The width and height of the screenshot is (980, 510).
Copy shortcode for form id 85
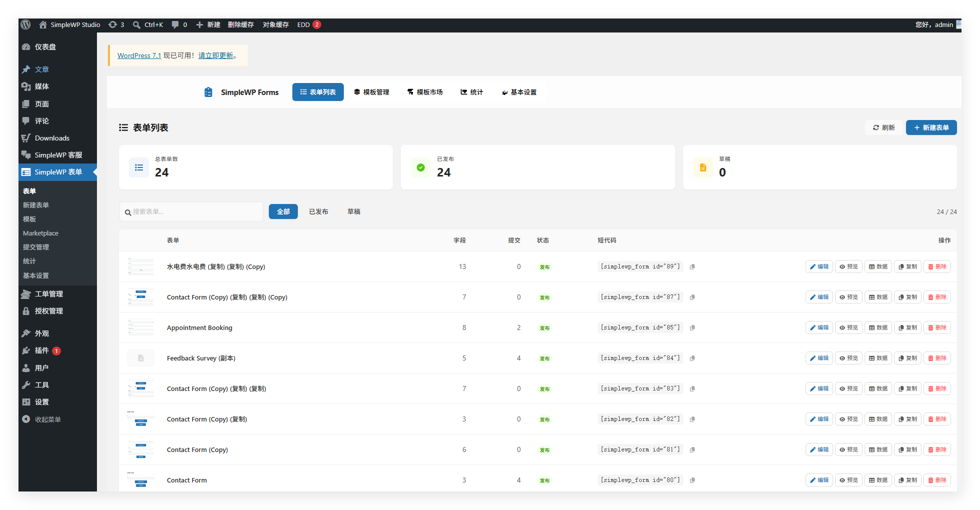693,328
